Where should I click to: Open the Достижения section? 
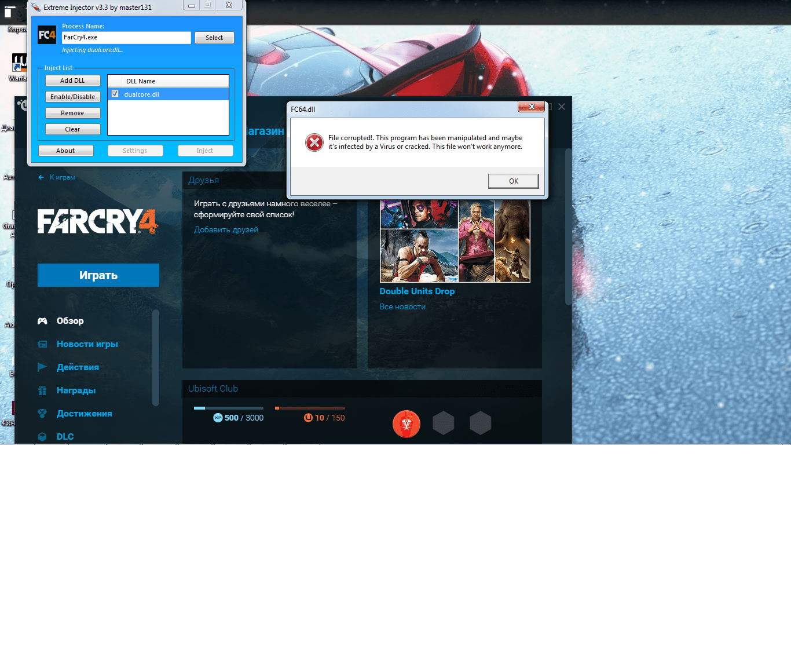pos(85,414)
